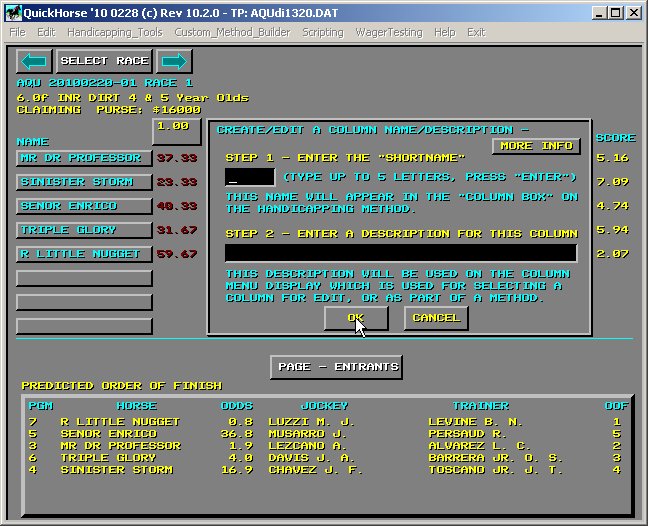Click the shortname input field
The height and width of the screenshot is (526, 648).
pyautogui.click(x=246, y=177)
